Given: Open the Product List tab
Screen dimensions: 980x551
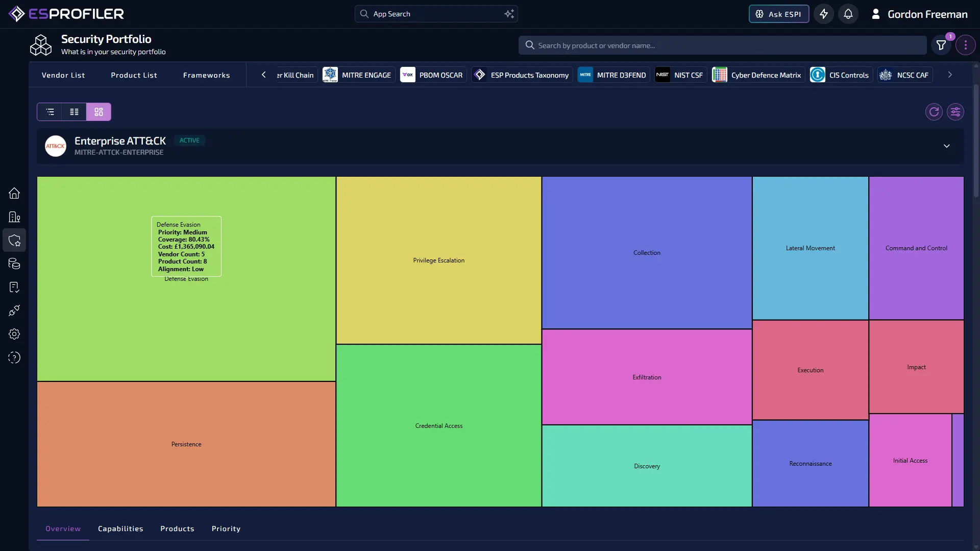Looking at the screenshot, I should coord(134,75).
